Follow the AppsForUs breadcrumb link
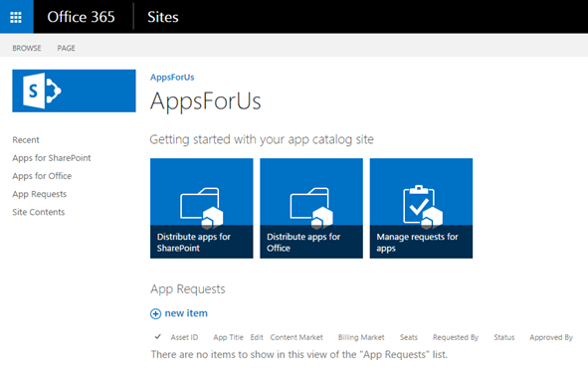The image size is (588, 370). tap(172, 78)
